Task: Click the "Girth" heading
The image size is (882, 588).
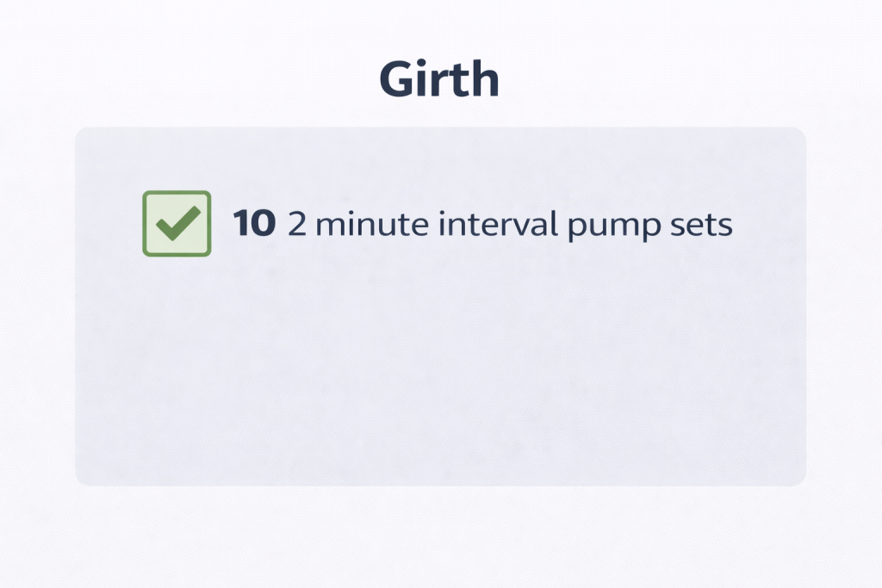Action: [x=439, y=80]
